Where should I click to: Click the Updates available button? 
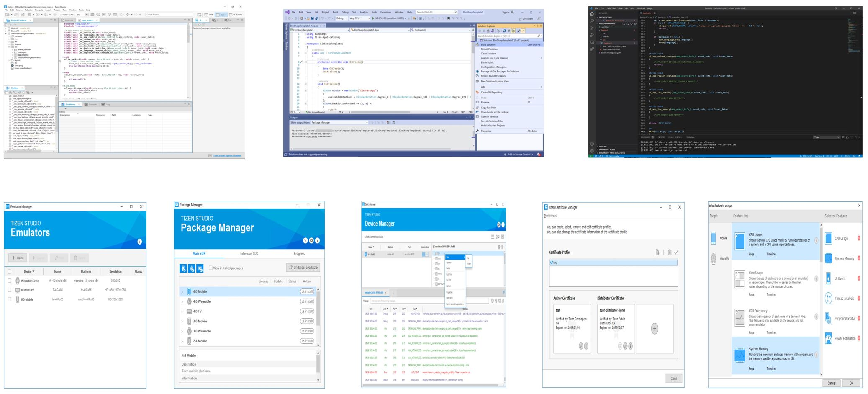tap(303, 268)
